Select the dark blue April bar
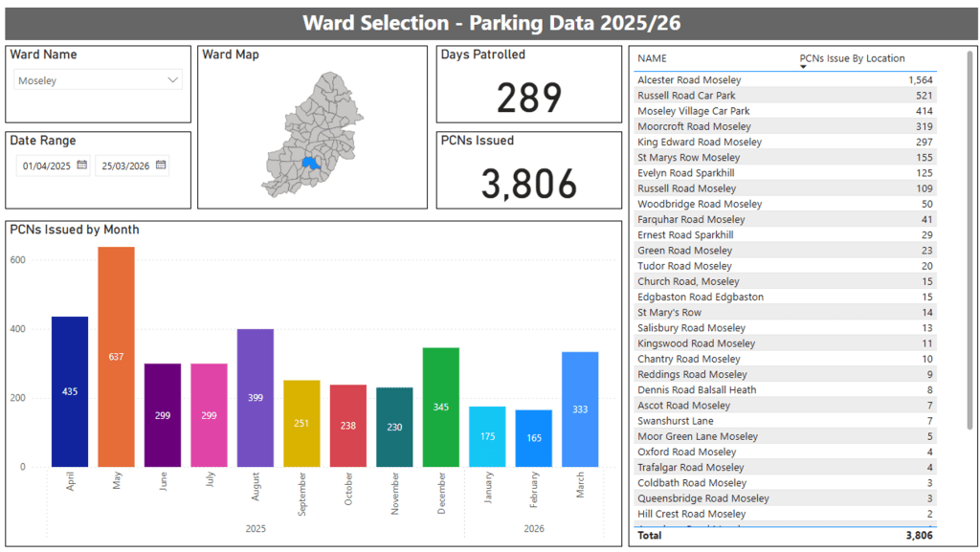Viewport: 980px width, 552px height. click(x=70, y=391)
